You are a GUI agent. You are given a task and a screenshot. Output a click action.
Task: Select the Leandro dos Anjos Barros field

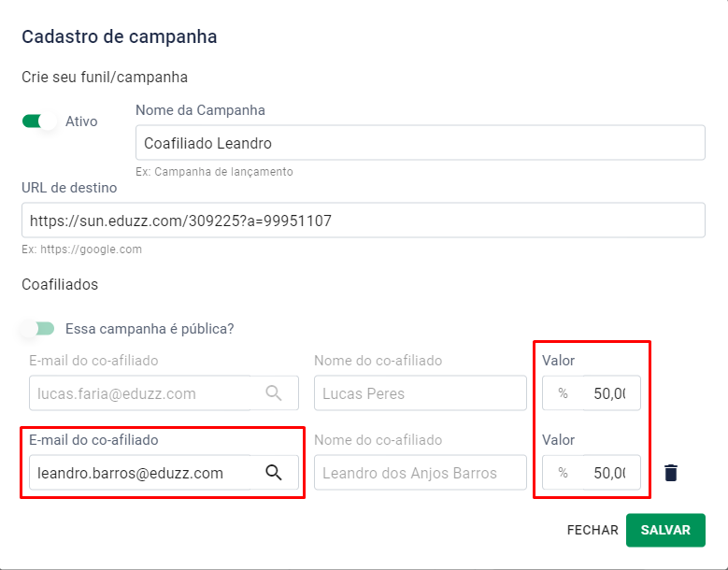point(420,473)
